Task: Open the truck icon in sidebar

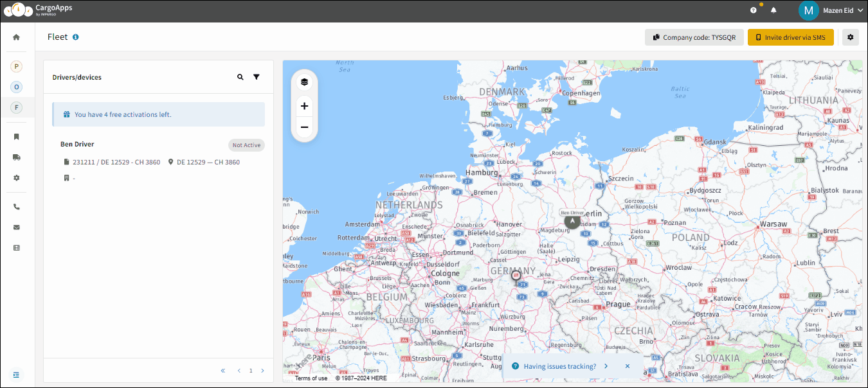Action: (17, 157)
